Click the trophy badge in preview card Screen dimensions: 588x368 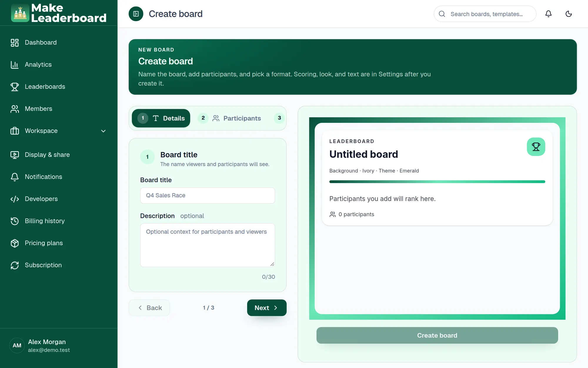(536, 147)
